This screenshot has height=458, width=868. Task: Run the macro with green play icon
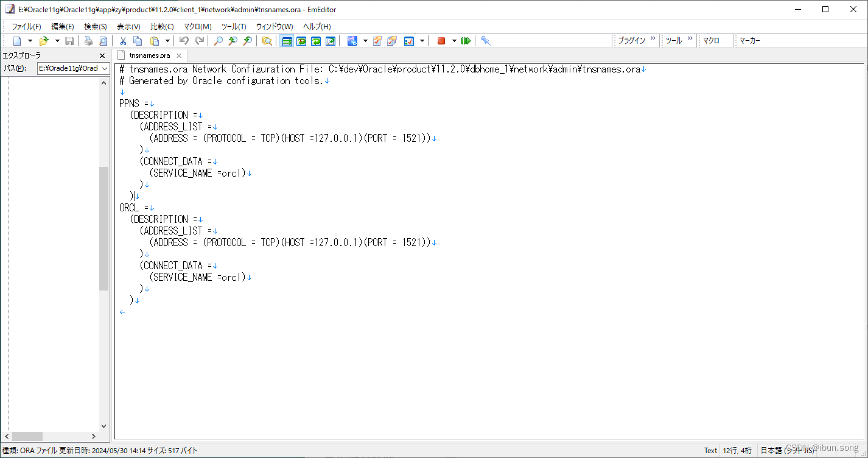click(x=466, y=41)
